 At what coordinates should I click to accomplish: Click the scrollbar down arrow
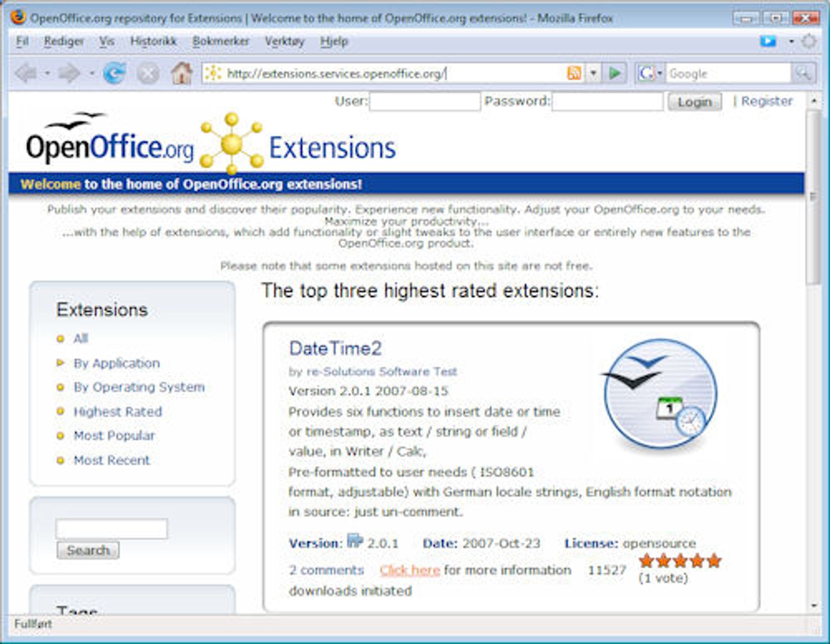pyautogui.click(x=813, y=605)
